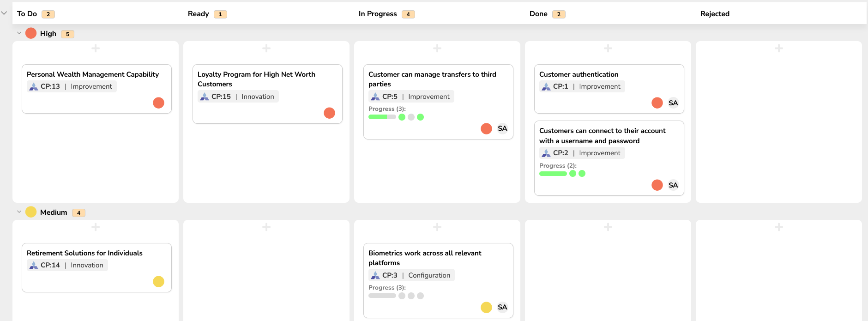Click the CP:13 item type icon
Image resolution: width=868 pixels, height=321 pixels.
[34, 87]
